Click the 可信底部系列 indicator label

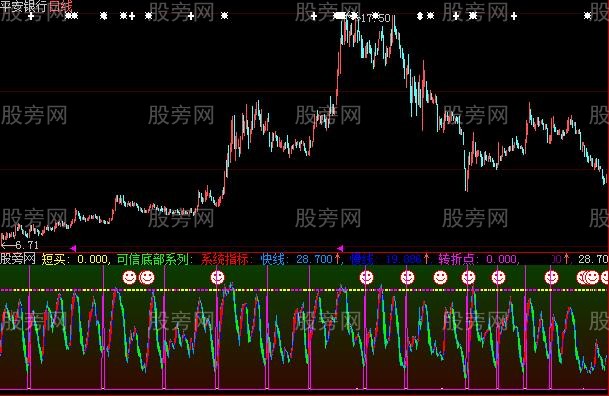[x=154, y=259]
